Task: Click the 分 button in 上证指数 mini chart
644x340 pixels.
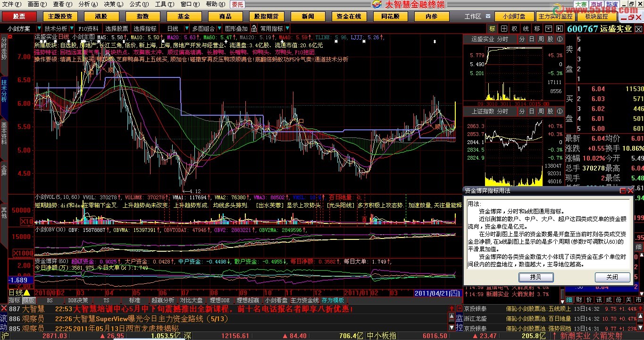Action: coord(522,111)
